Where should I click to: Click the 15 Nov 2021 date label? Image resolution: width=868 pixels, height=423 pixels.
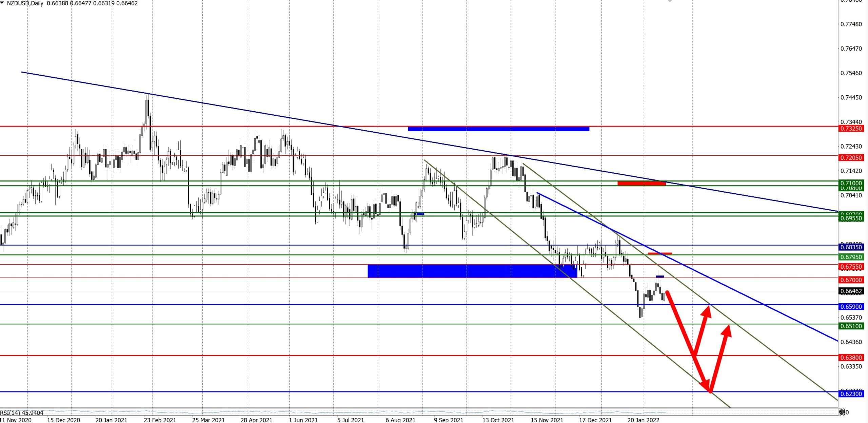(547, 420)
